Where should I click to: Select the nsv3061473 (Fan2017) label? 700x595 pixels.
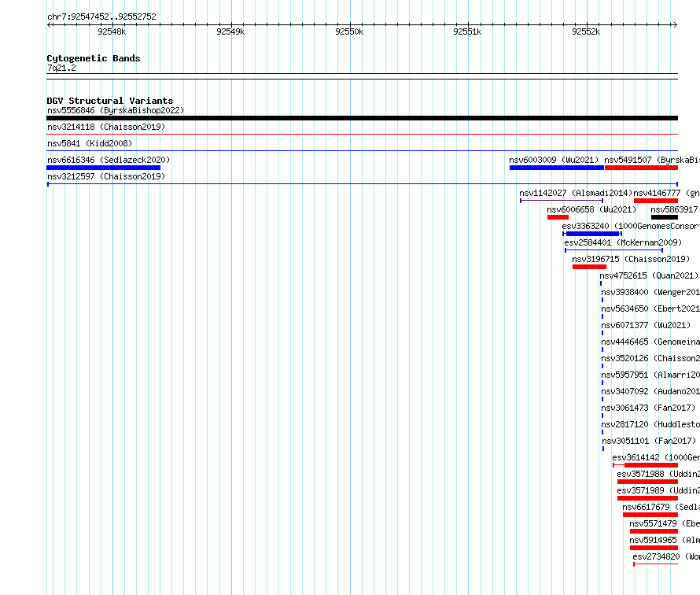tap(648, 408)
